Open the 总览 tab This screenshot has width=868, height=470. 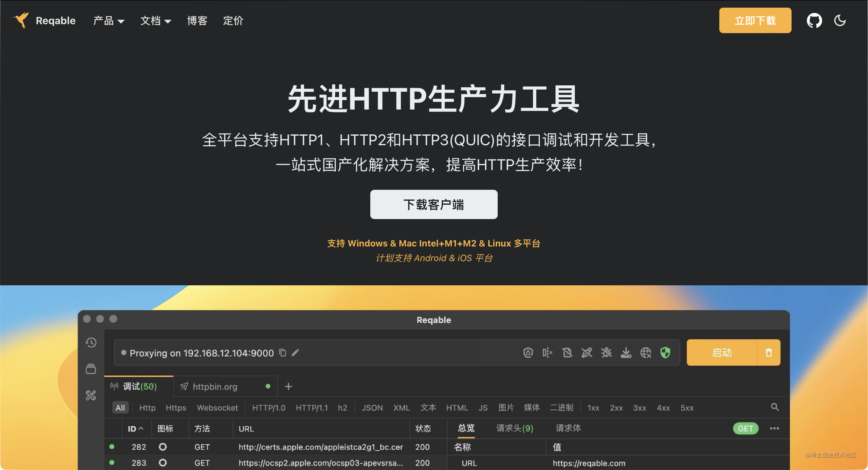pyautogui.click(x=466, y=428)
